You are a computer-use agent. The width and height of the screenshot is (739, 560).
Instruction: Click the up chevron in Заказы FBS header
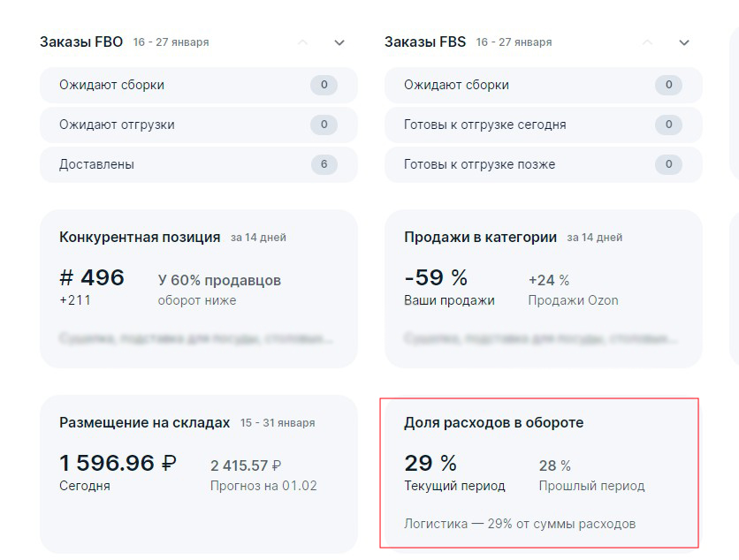[x=647, y=42]
